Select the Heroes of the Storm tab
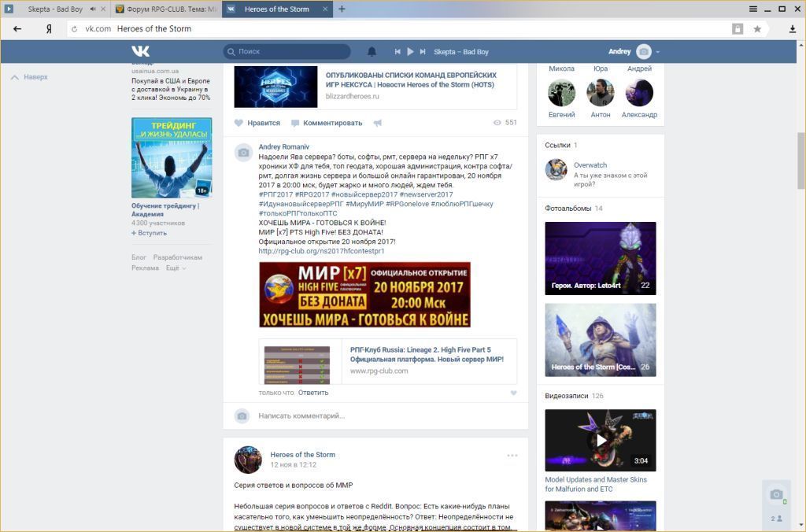This screenshot has width=806, height=532. [277, 9]
